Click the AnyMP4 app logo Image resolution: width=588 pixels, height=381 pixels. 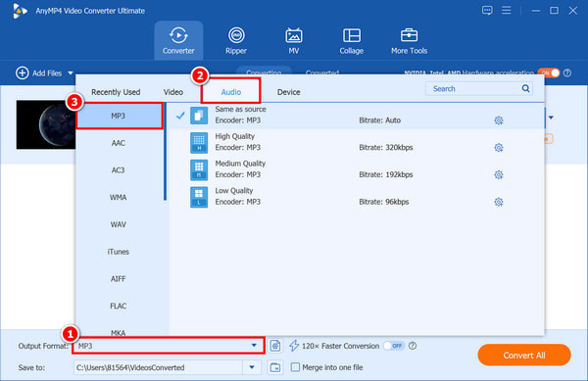pos(20,11)
